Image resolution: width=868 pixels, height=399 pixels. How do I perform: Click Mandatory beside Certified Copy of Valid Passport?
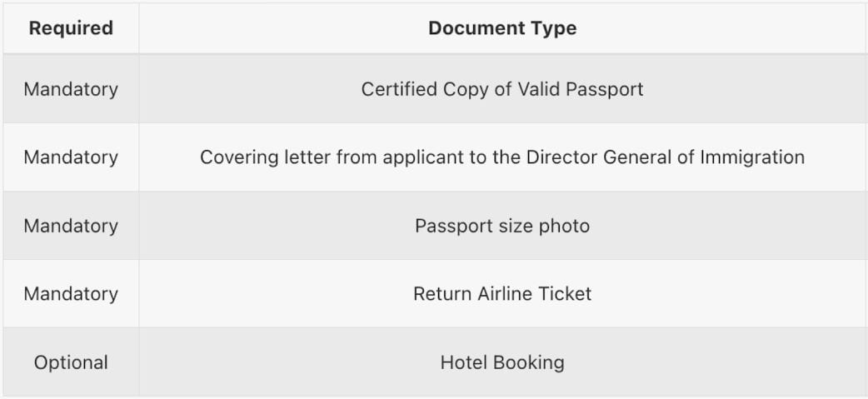click(71, 89)
